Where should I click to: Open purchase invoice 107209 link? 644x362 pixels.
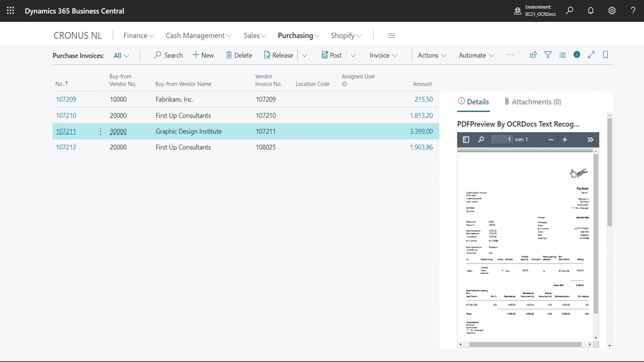click(x=66, y=100)
